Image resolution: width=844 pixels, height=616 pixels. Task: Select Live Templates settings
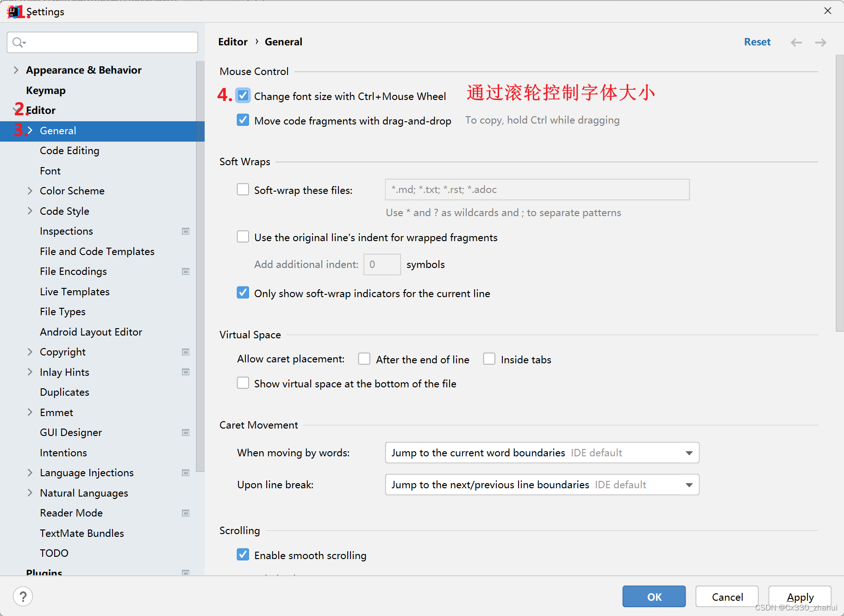click(75, 292)
